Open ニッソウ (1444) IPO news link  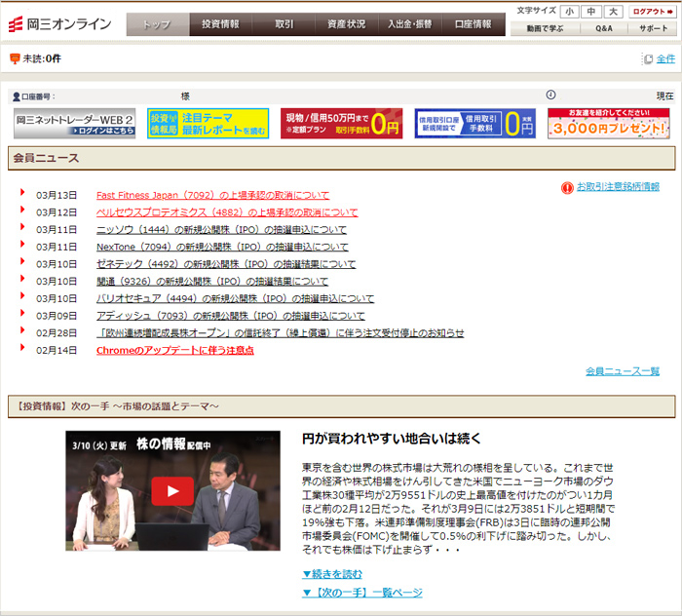pyautogui.click(x=221, y=230)
